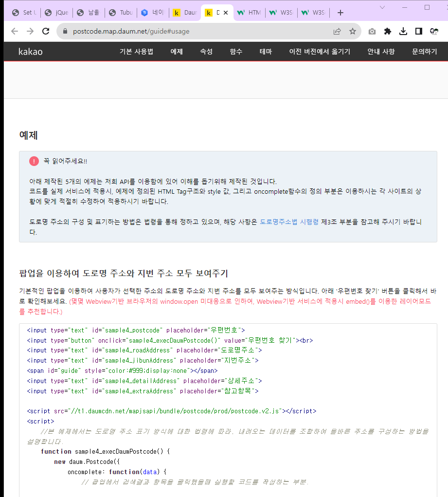Open the extensions puzzle menu
Viewport: 448px width, 497px height.
coord(388,31)
